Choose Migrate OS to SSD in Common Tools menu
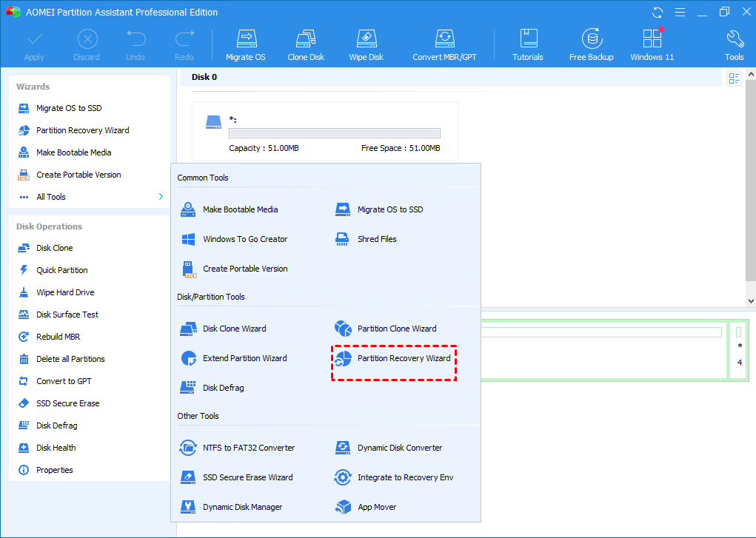Image resolution: width=756 pixels, height=538 pixels. tap(379, 209)
